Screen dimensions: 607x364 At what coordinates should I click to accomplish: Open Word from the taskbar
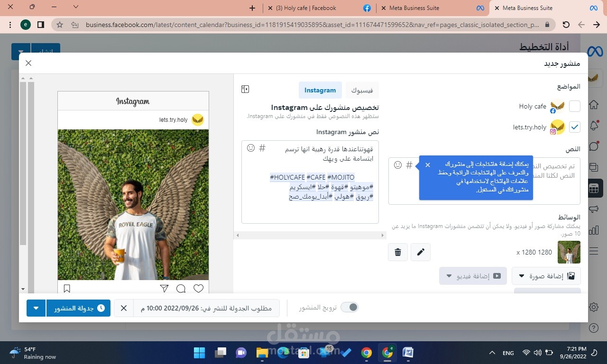pos(408,353)
